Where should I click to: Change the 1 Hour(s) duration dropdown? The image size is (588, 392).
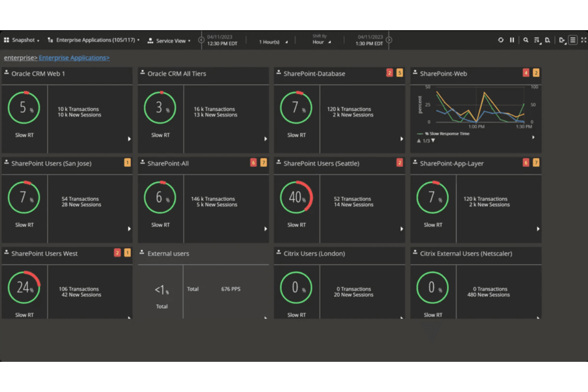pos(273,42)
